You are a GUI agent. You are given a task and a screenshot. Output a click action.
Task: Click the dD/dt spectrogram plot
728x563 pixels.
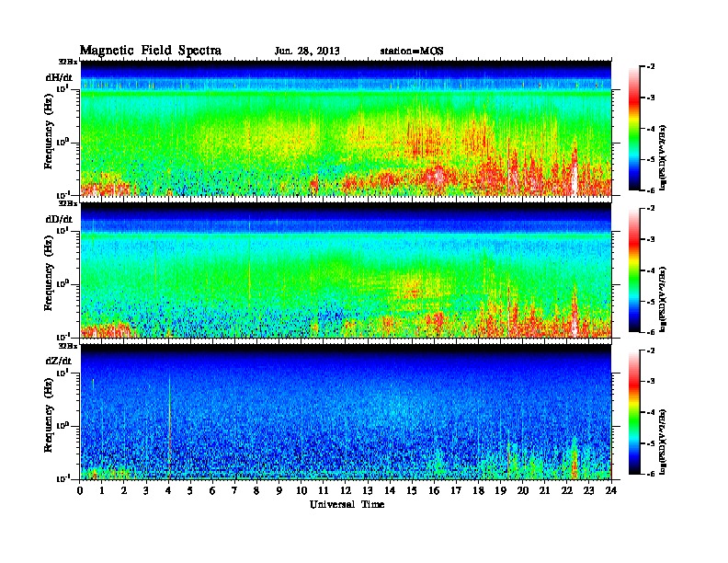click(346, 270)
